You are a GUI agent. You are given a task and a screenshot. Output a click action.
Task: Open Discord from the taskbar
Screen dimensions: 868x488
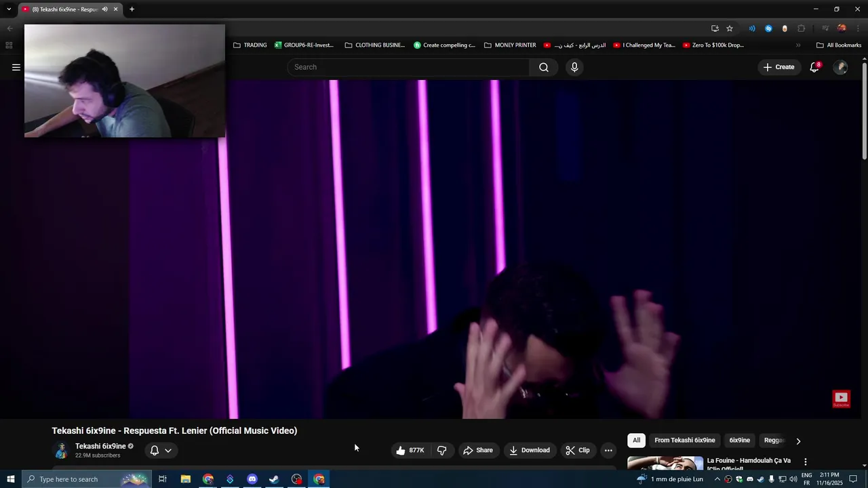tap(252, 479)
